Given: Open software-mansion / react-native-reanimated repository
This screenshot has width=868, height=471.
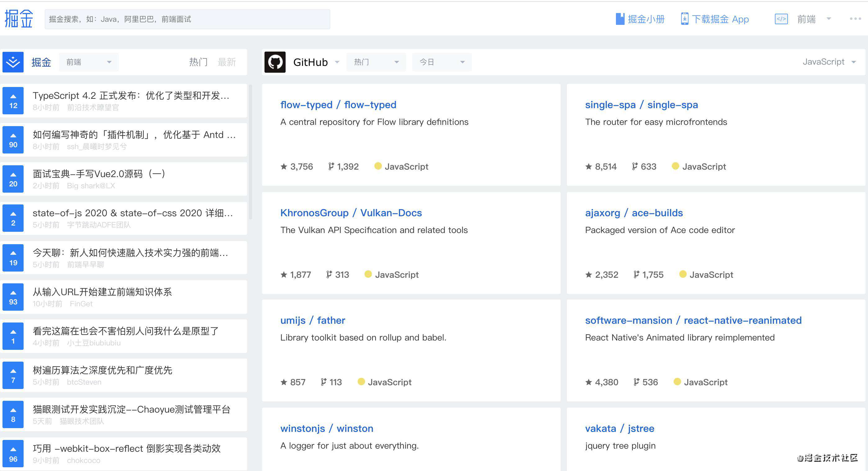Looking at the screenshot, I should [694, 320].
